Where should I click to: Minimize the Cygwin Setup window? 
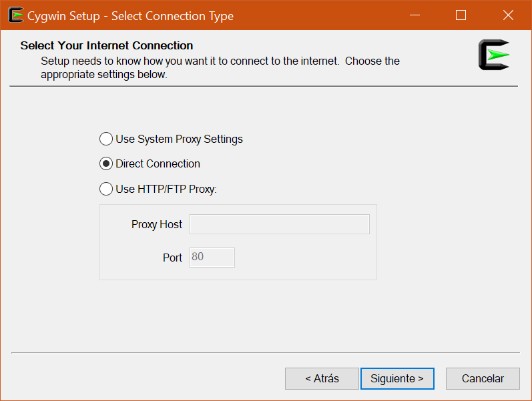(x=415, y=15)
